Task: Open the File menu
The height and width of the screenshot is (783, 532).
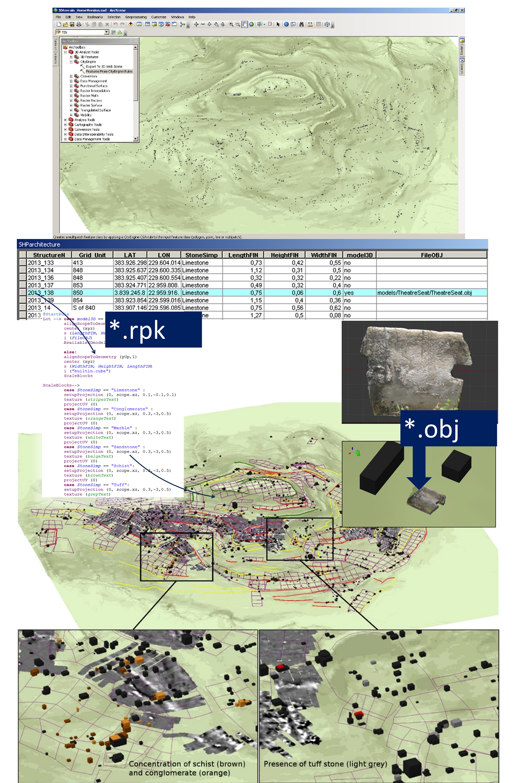Action: [x=58, y=17]
